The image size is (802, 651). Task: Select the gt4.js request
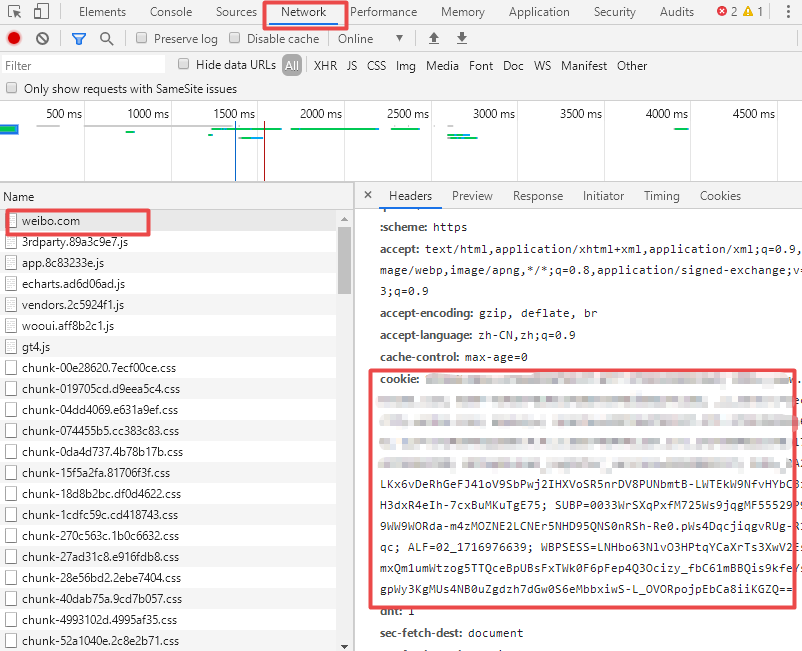click(36, 346)
